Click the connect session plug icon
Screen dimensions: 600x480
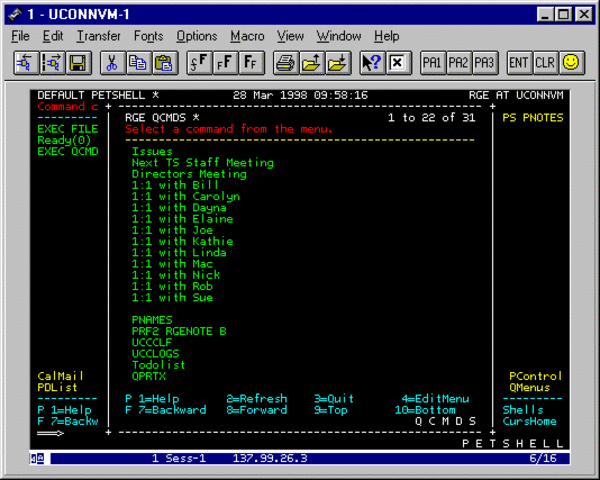tap(26, 63)
